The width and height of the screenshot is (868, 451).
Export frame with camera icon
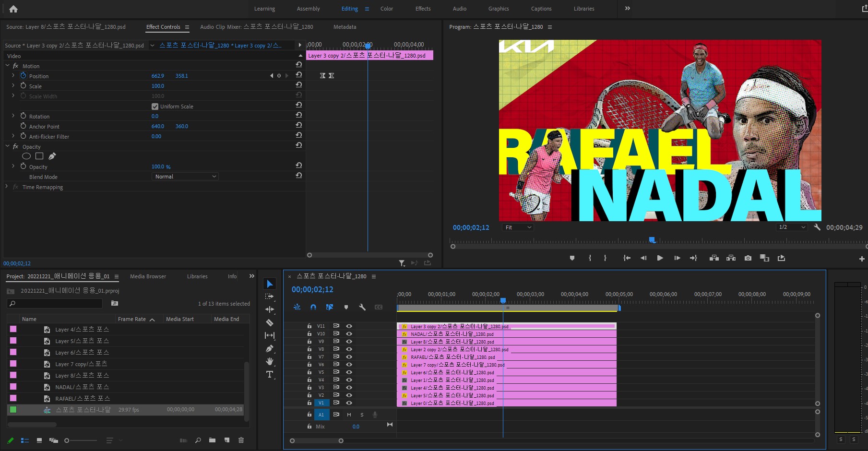(x=748, y=258)
